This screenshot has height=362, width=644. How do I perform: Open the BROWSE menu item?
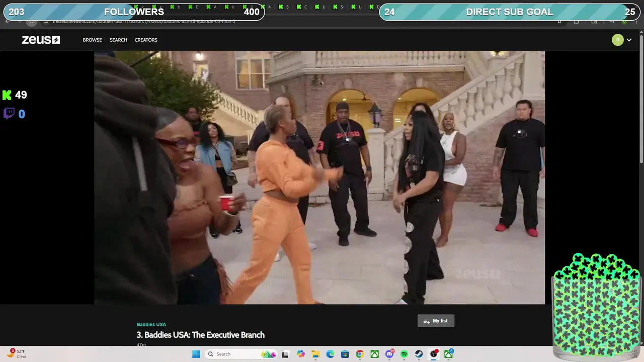pos(93,40)
